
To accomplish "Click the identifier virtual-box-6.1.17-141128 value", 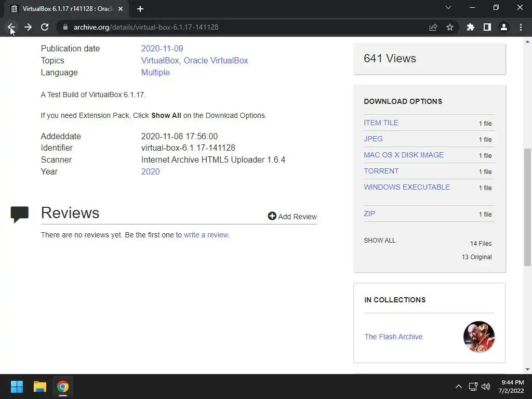I will (188, 148).
